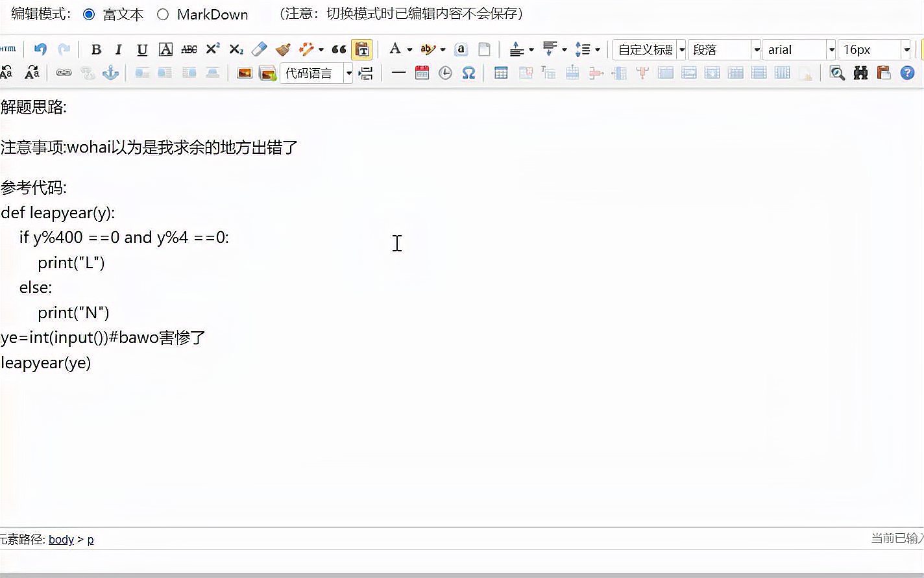Select the MarkDown editing mode radio button
The image size is (924, 578).
coord(163,14)
